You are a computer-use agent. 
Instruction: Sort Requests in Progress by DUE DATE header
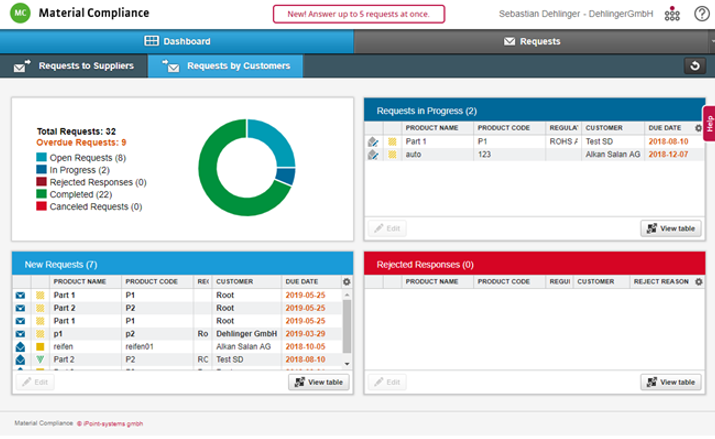click(x=665, y=128)
